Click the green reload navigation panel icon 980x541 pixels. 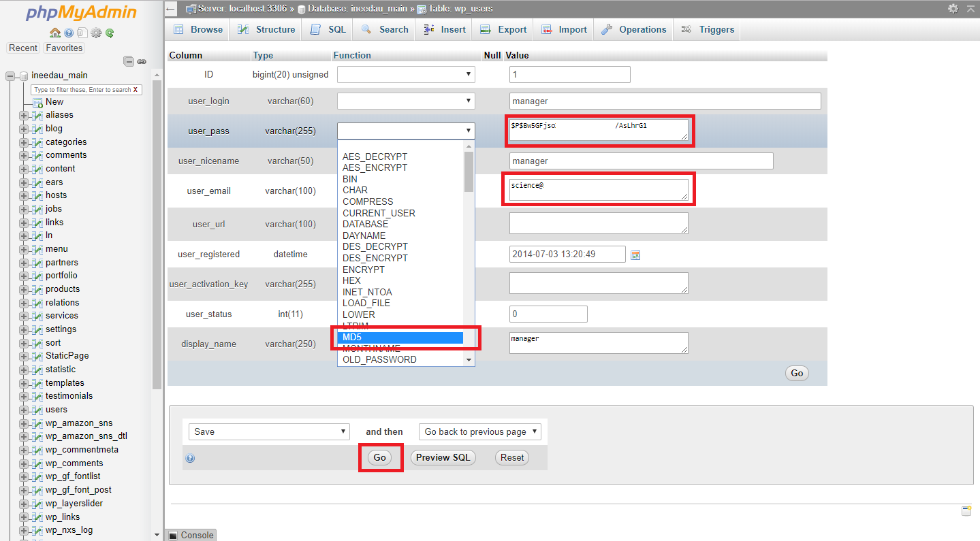point(110,33)
